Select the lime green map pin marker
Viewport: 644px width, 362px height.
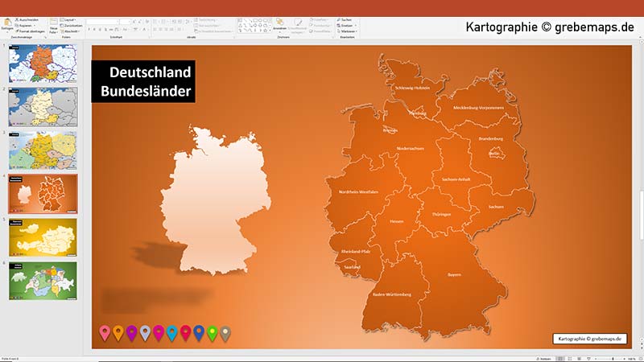[213, 333]
